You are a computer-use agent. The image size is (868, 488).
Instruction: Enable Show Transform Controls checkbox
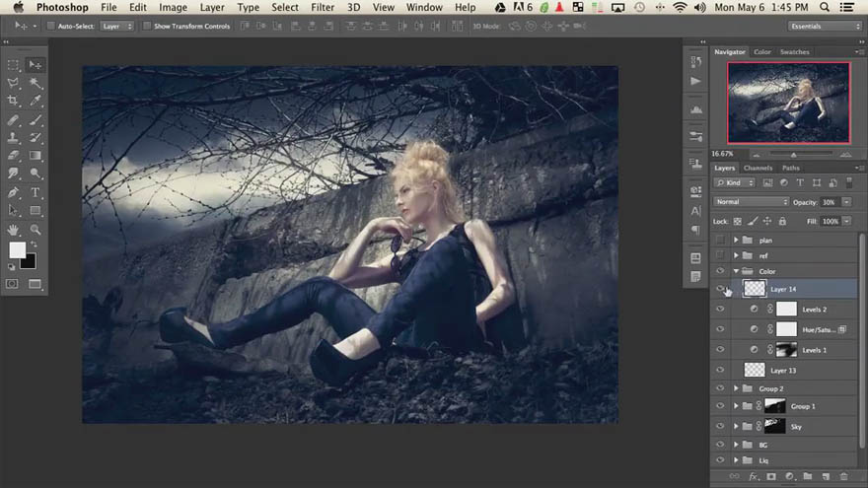pos(147,26)
